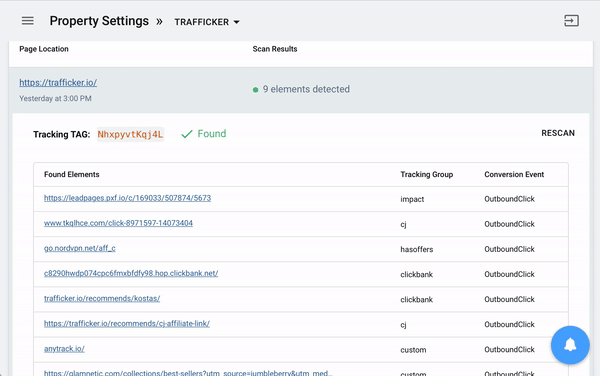Click the Page Location column header

(x=44, y=49)
